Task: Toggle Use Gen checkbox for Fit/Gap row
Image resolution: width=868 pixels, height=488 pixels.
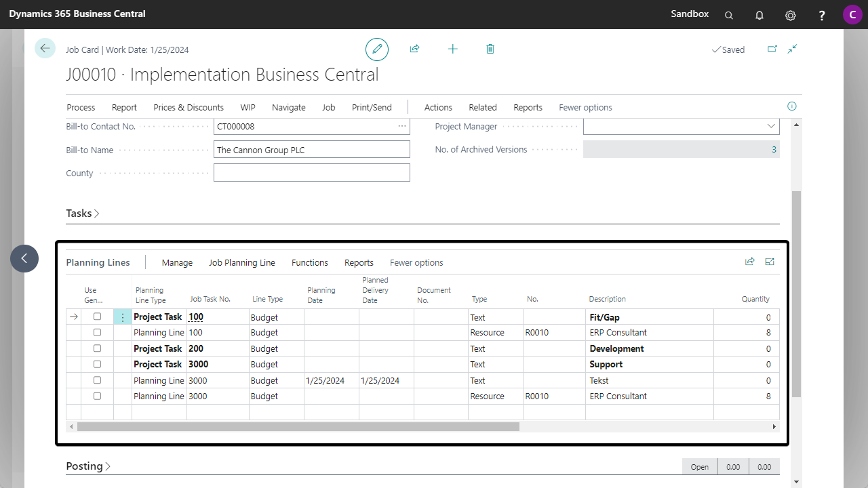Action: [97, 317]
